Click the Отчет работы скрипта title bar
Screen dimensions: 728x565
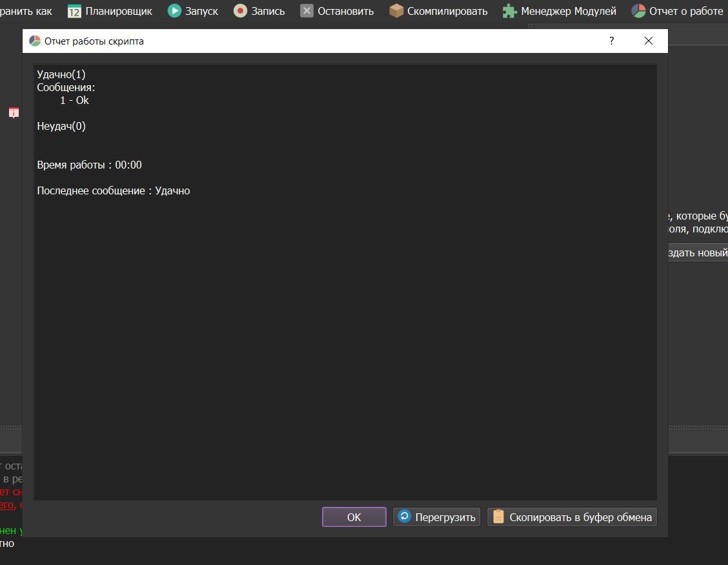pos(323,41)
